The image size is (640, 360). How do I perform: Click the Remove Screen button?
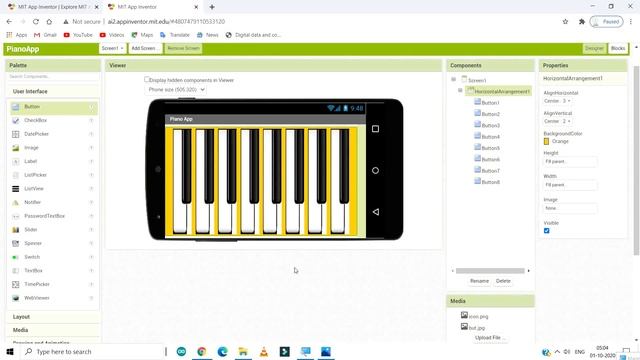(183, 48)
